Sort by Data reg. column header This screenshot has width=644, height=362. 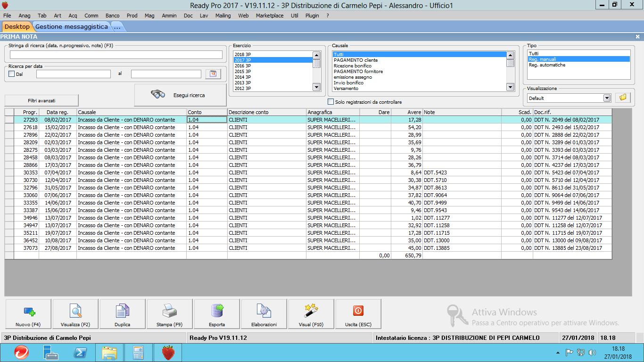pos(57,112)
